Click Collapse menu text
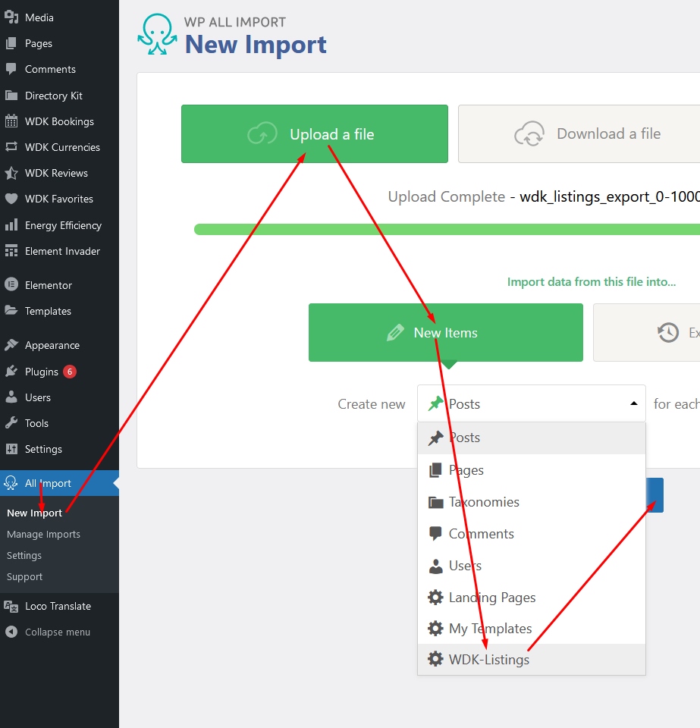 coord(58,632)
